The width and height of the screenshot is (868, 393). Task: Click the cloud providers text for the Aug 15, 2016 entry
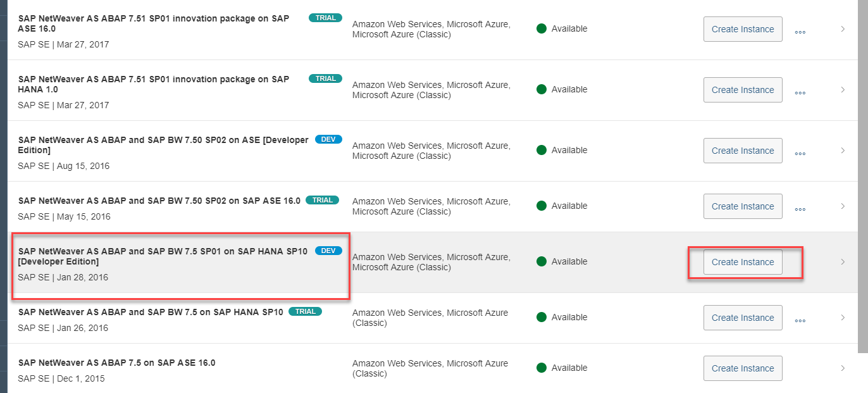pyautogui.click(x=431, y=151)
